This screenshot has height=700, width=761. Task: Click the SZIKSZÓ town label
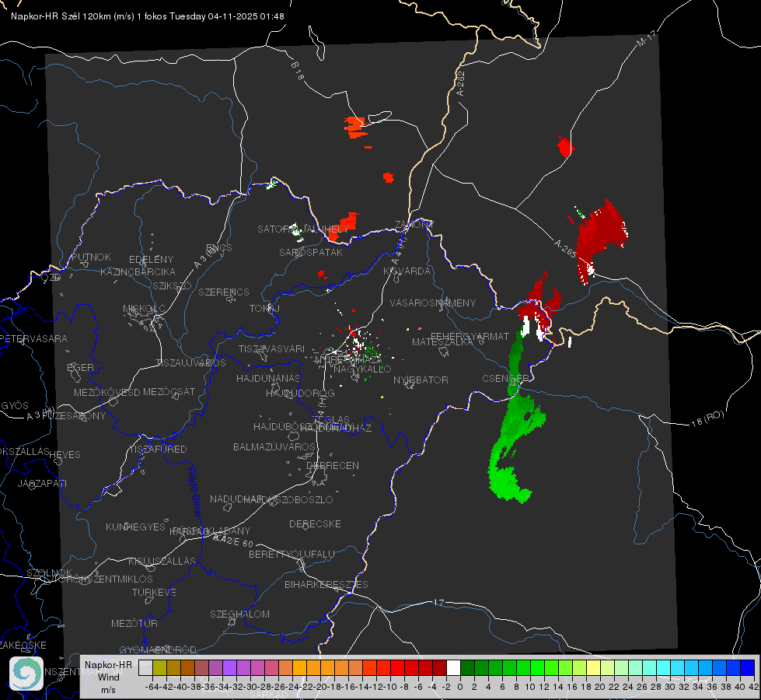(x=173, y=285)
